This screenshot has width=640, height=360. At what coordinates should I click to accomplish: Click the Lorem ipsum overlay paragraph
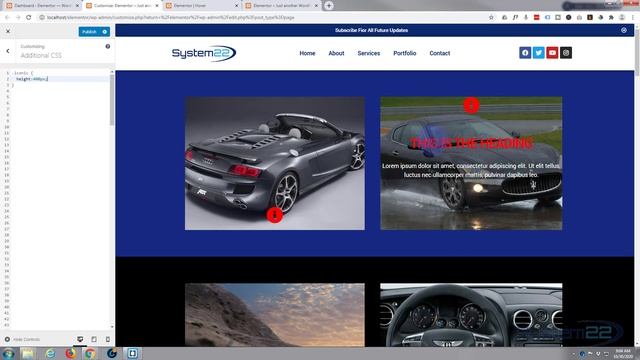(471, 170)
